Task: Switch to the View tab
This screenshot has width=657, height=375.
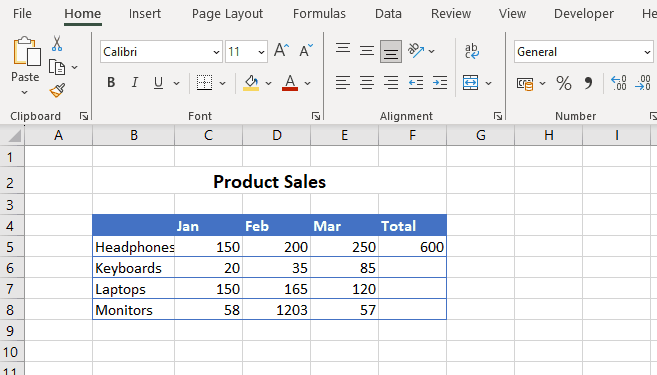Action: pos(512,14)
